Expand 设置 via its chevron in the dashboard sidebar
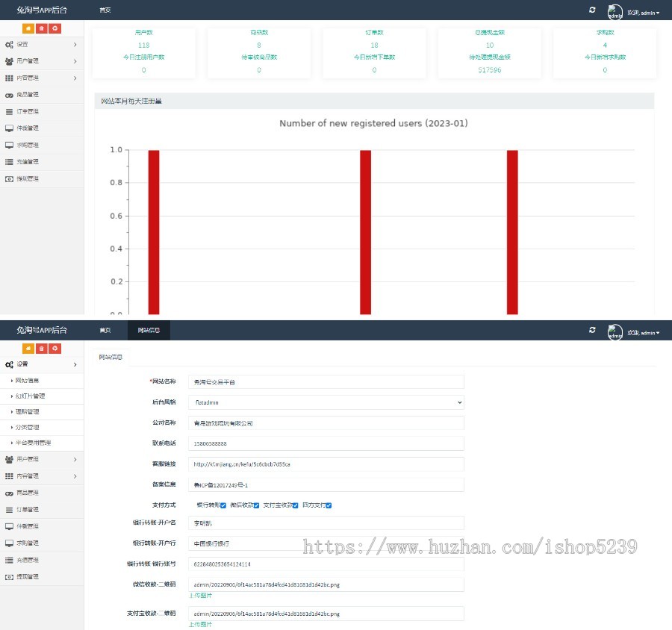This screenshot has width=672, height=630. coord(75,45)
